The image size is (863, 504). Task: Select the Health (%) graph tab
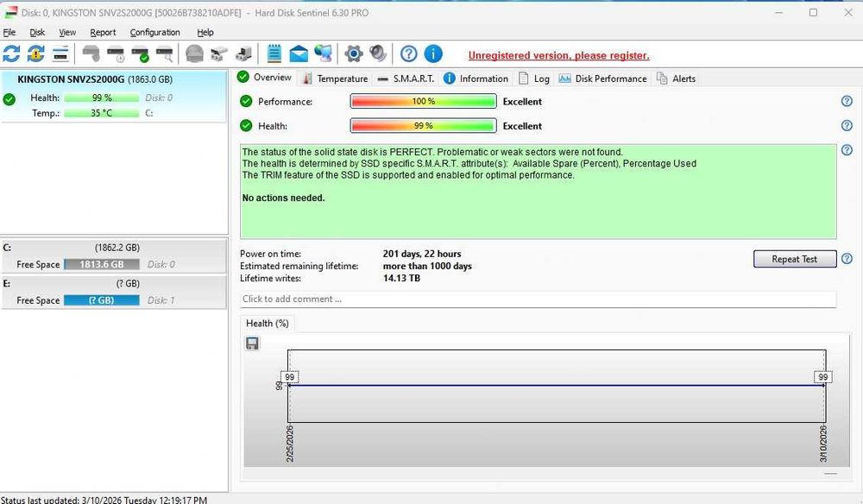coord(268,324)
